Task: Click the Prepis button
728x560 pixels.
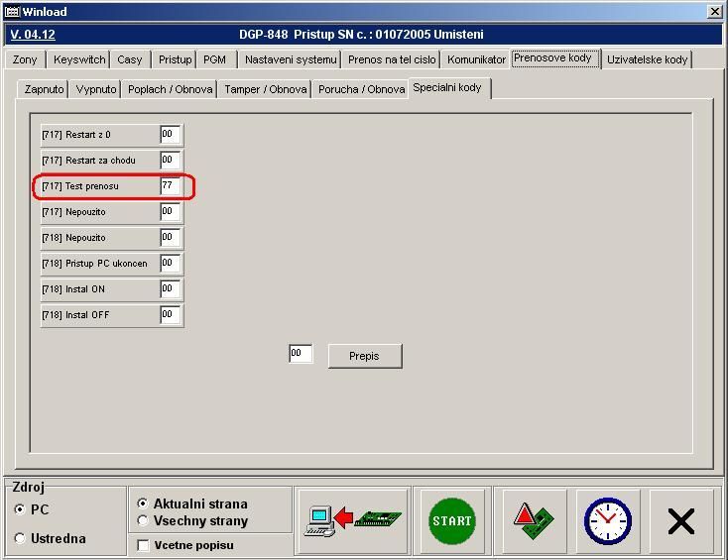Action: click(364, 356)
